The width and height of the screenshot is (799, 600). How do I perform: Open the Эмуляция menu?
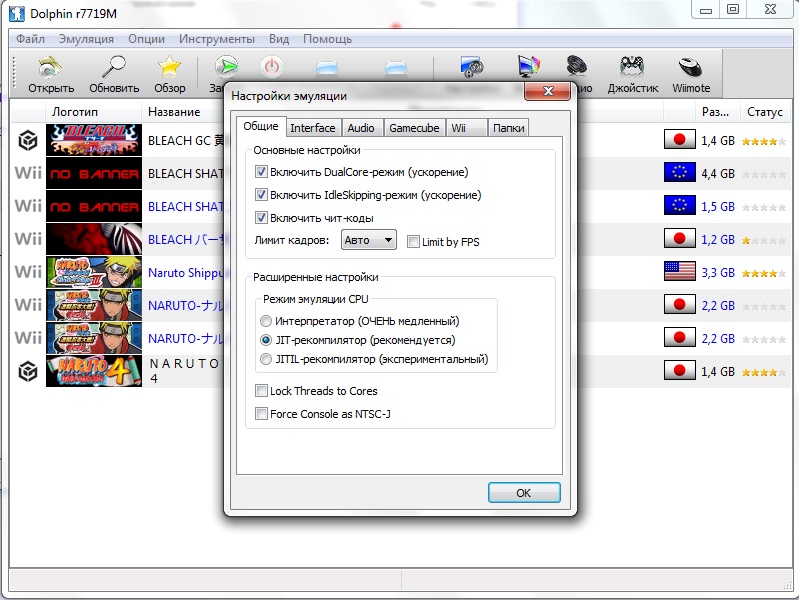click(x=86, y=39)
